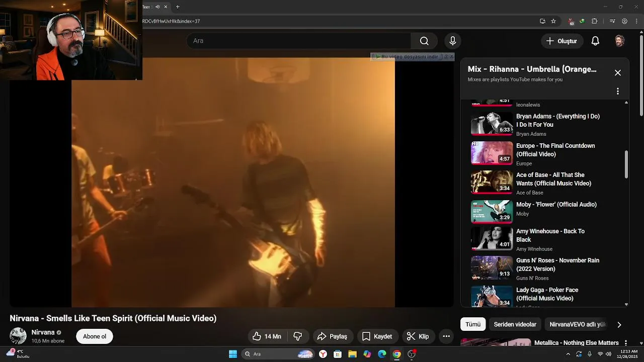
Task: Share the video with Paylaş
Action: (x=333, y=336)
